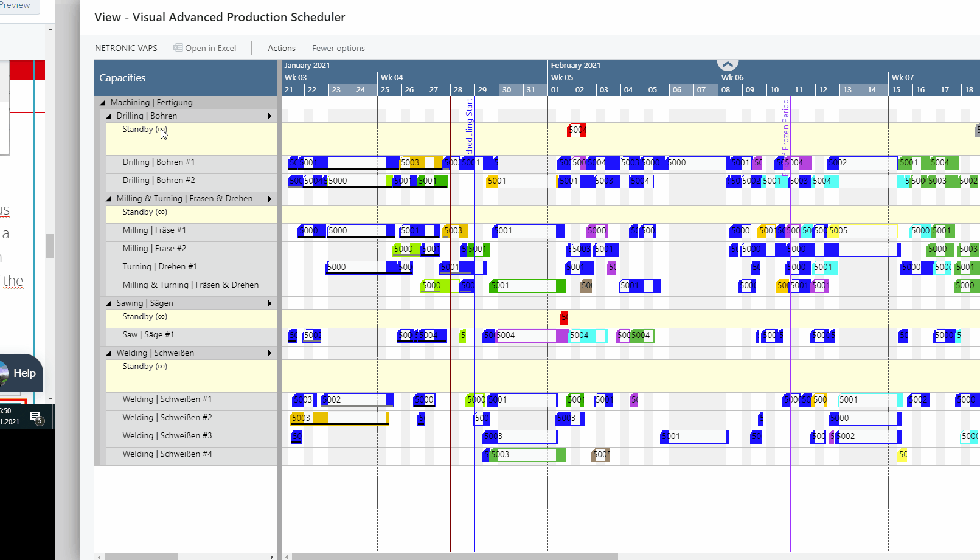Image resolution: width=980 pixels, height=560 pixels.
Task: Click right arrow on Sawing | Sägen row
Action: pyautogui.click(x=269, y=303)
